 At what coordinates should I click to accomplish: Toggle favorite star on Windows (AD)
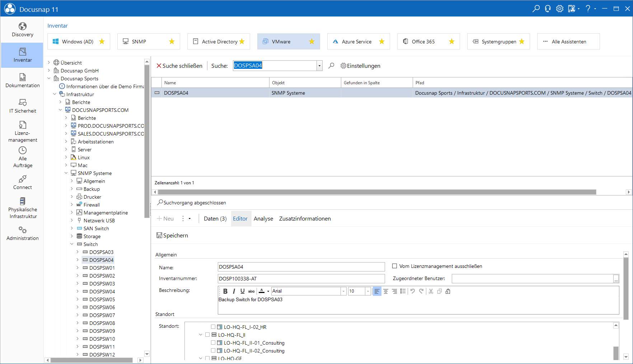102,42
